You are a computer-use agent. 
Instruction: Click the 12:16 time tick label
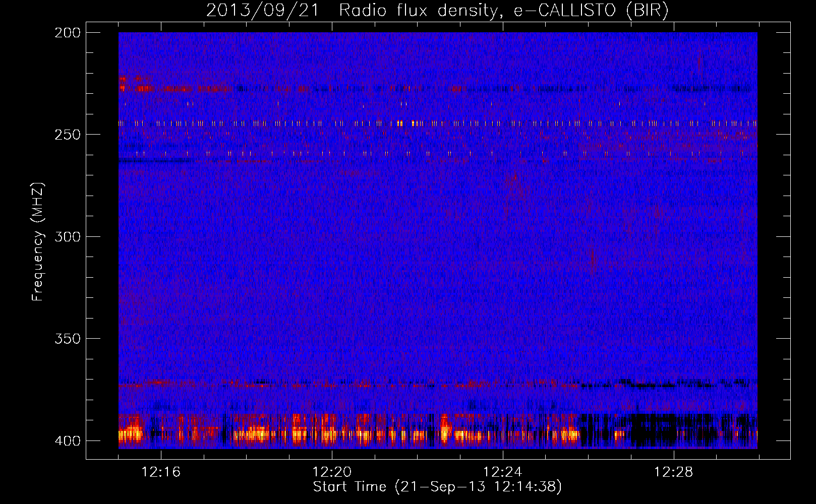161,472
